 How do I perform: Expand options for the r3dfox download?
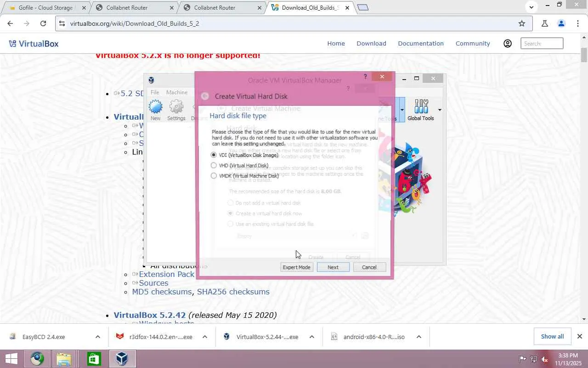205,337
